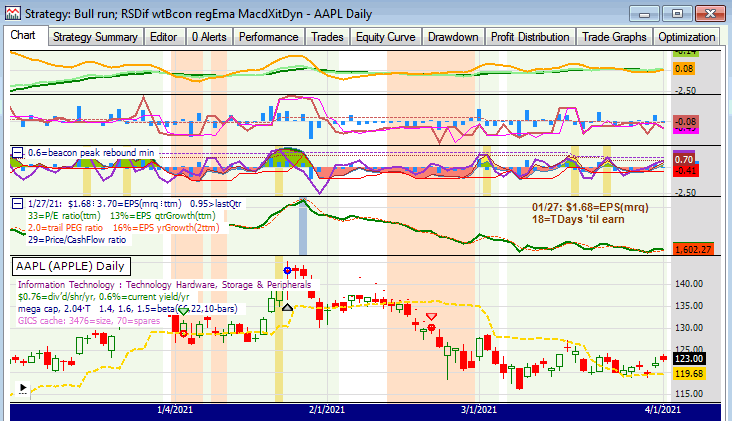Click the AAPL (APPLE) Daily chart title box

70,266
